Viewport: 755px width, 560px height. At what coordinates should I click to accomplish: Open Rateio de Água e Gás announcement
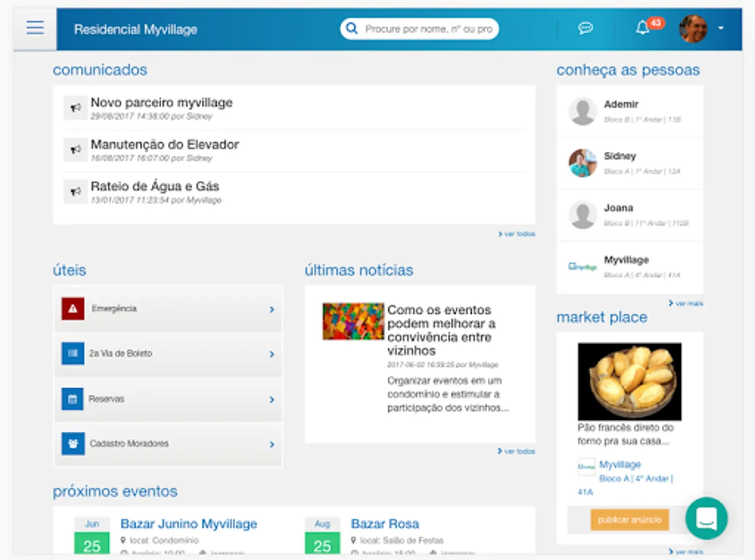click(155, 186)
